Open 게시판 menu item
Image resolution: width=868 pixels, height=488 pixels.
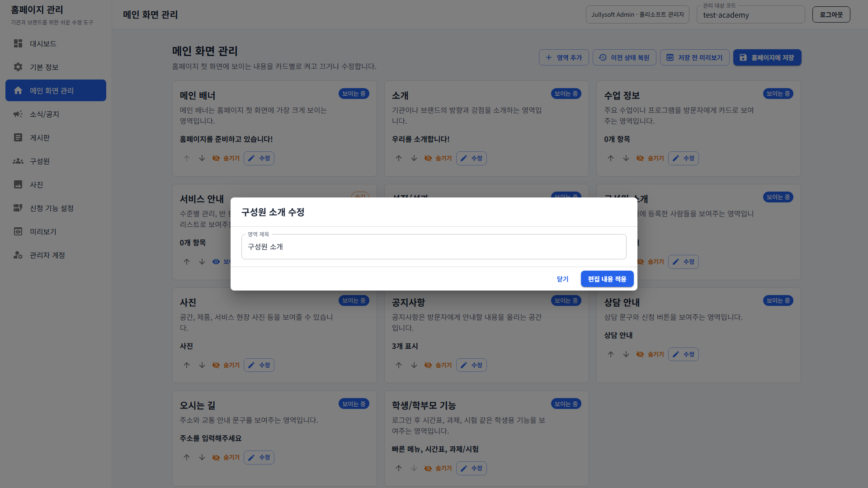(x=56, y=137)
